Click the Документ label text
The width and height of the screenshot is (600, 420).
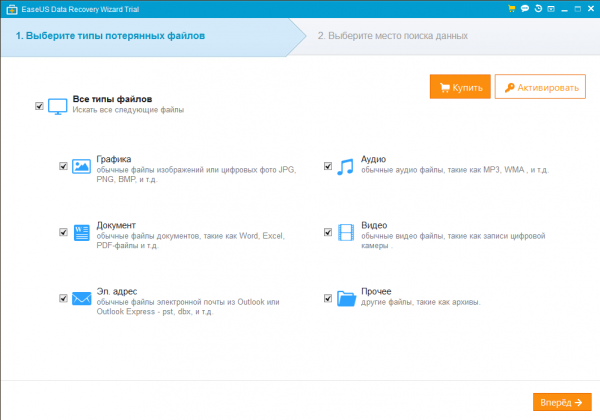tap(116, 225)
